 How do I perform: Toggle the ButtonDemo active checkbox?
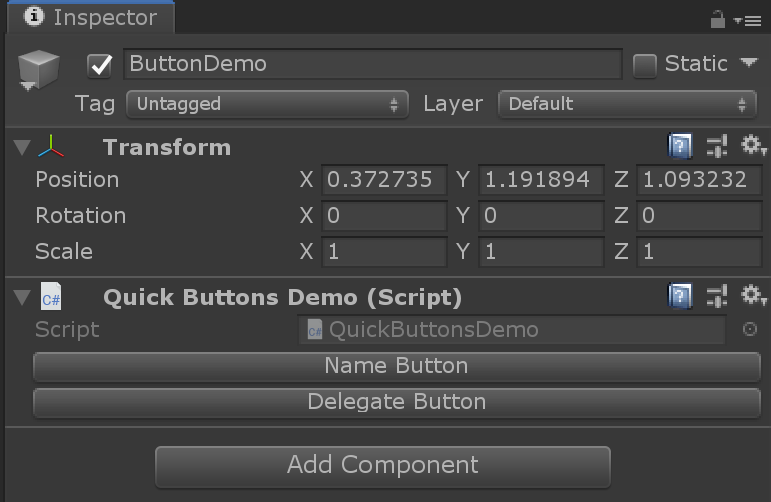pyautogui.click(x=100, y=65)
